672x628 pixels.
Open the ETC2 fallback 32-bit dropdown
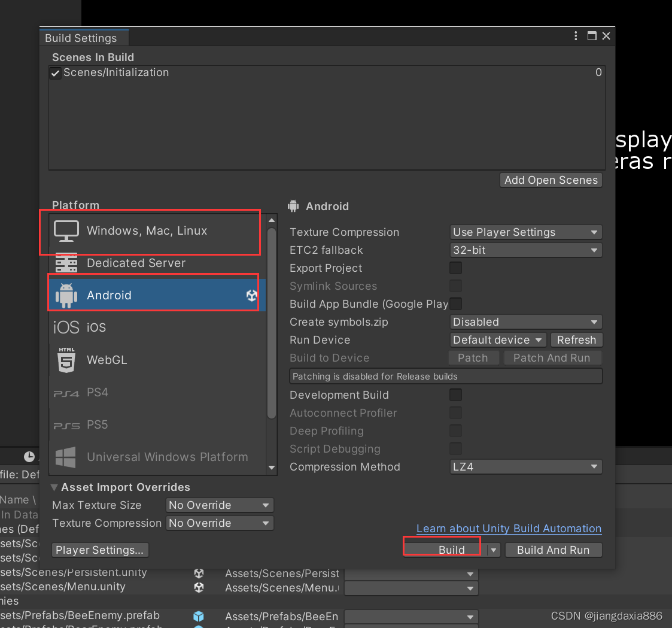[526, 250]
